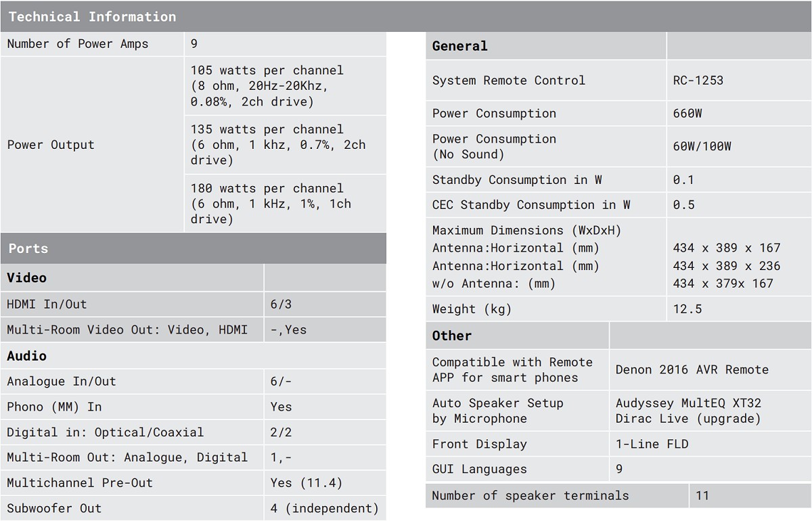
Task: Click the Other section heading
Action: (452, 336)
